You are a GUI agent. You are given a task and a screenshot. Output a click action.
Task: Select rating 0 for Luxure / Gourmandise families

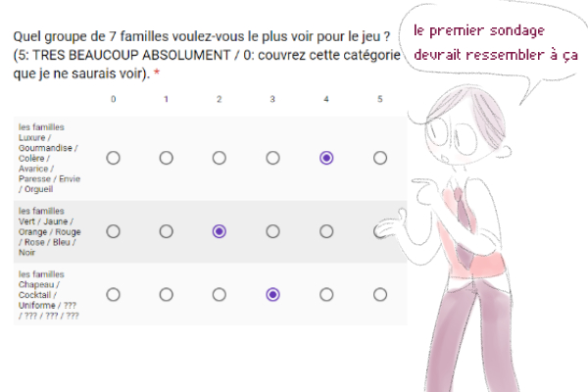(113, 158)
